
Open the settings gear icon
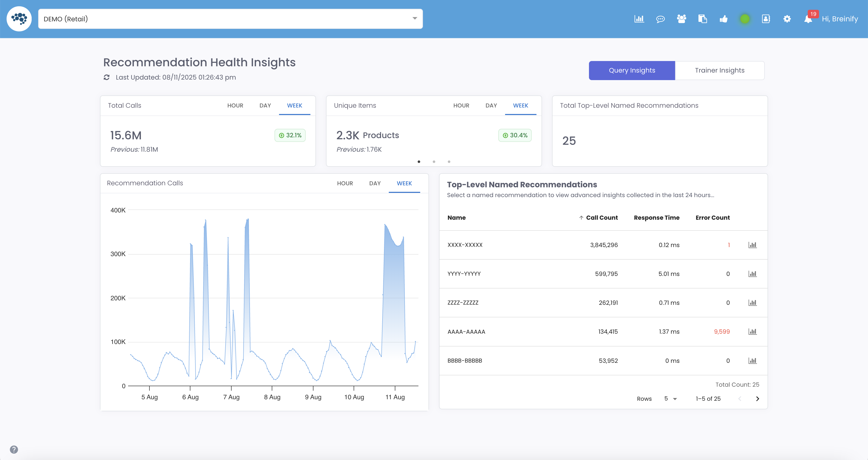(787, 19)
